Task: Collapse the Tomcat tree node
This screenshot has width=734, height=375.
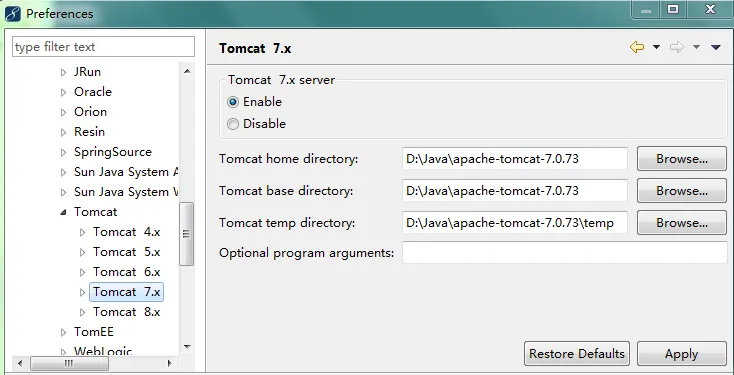Action: (63, 212)
